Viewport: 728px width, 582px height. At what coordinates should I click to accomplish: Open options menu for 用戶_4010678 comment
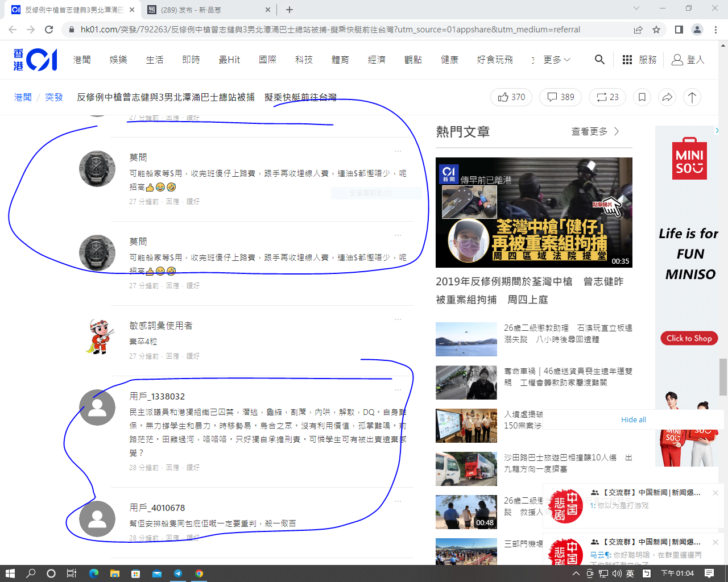tap(398, 501)
